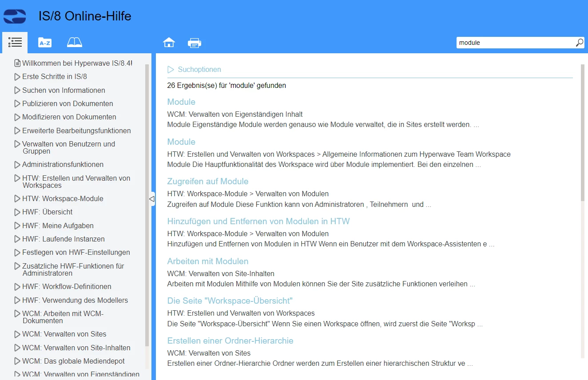Viewport: 588px width, 380px height.
Task: Open the table of contents tab
Action: tap(15, 43)
